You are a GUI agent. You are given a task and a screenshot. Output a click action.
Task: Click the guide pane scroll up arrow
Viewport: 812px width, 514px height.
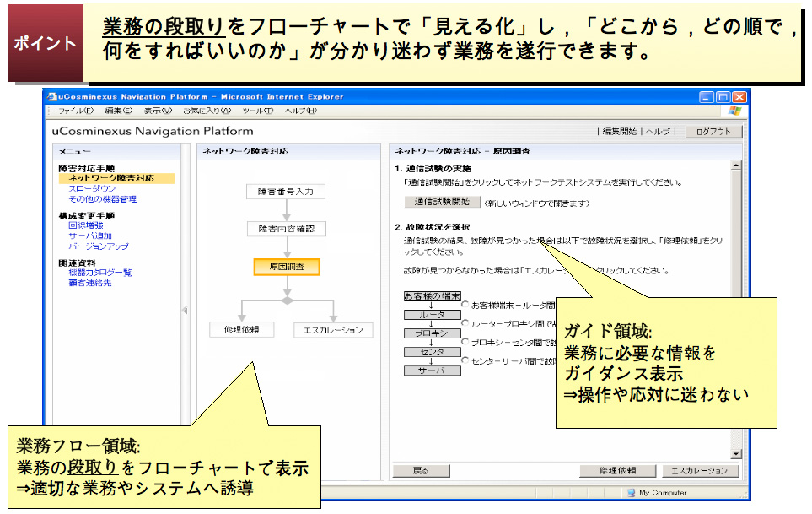[x=736, y=165]
